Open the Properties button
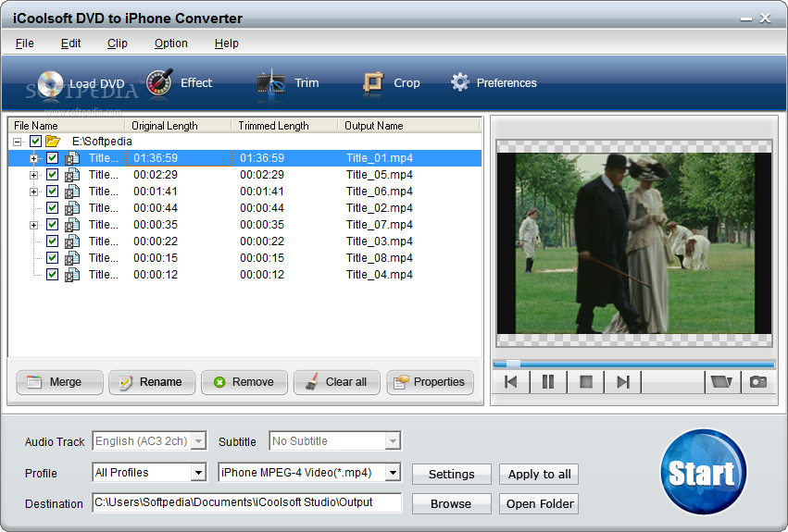788x532 pixels. (x=431, y=382)
